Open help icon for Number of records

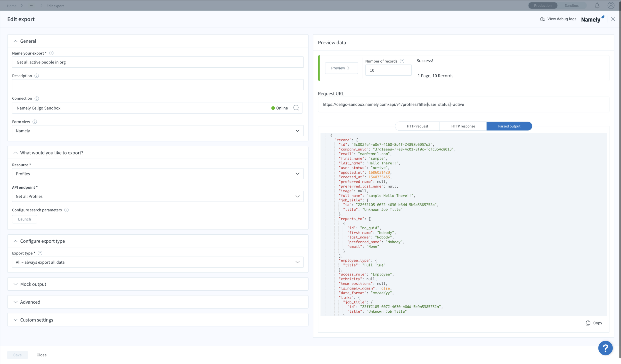402,61
